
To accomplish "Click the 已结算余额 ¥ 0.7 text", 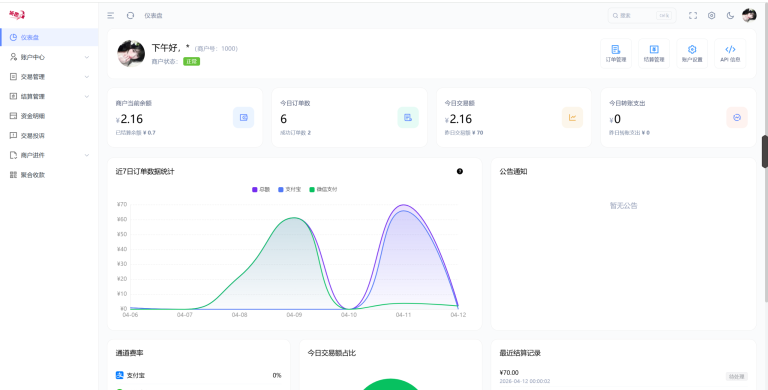I will (136, 133).
